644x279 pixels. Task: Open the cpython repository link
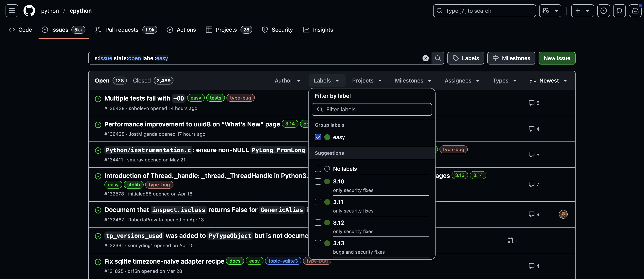click(81, 11)
